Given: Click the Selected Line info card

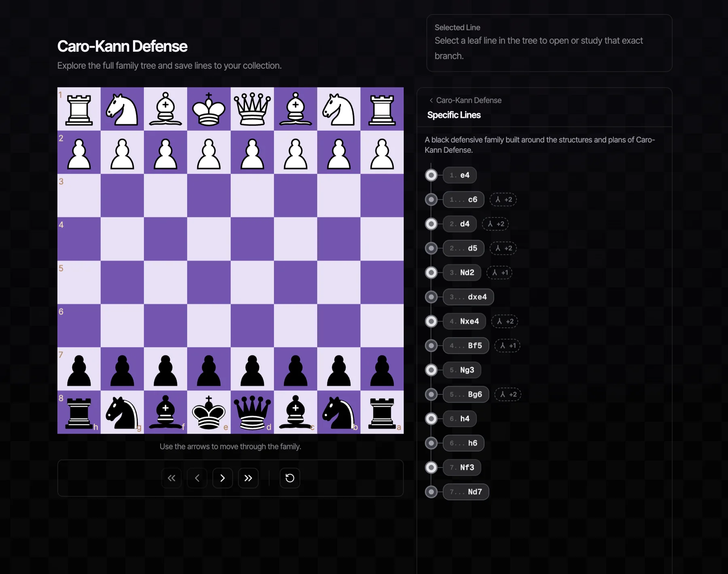Looking at the screenshot, I should pos(549,43).
